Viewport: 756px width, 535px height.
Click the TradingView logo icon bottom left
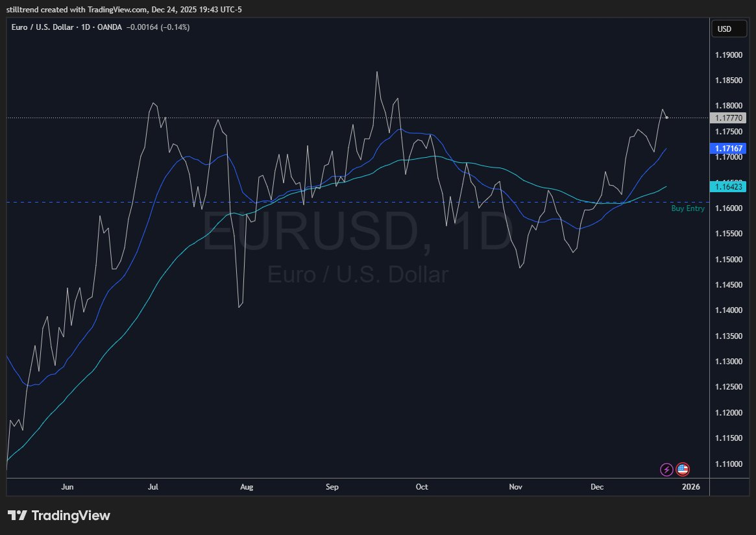18,516
